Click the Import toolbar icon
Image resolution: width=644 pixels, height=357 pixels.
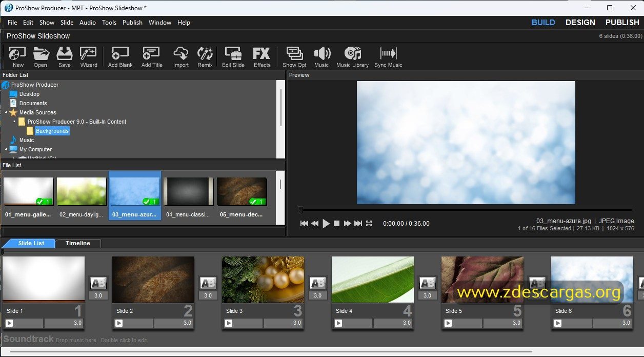coord(181,57)
